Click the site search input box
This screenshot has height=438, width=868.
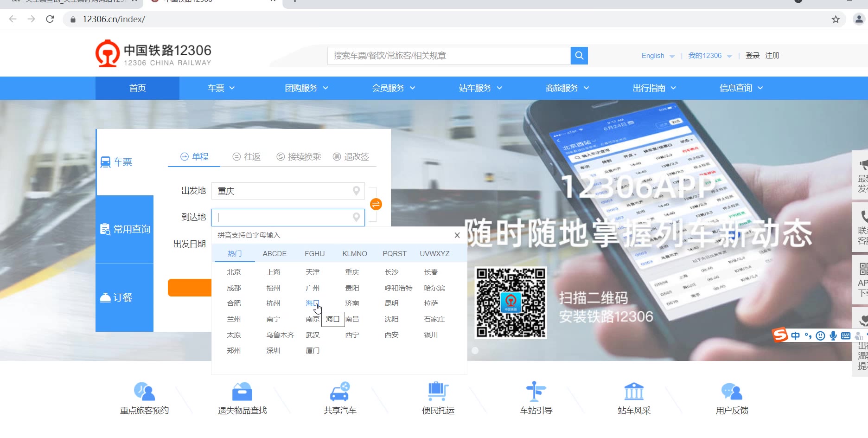point(449,56)
